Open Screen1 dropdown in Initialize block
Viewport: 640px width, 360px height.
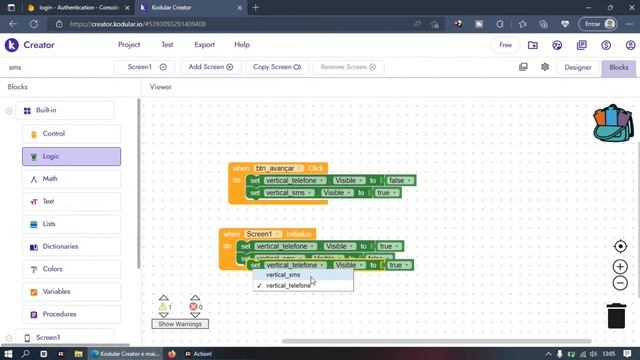(x=263, y=234)
